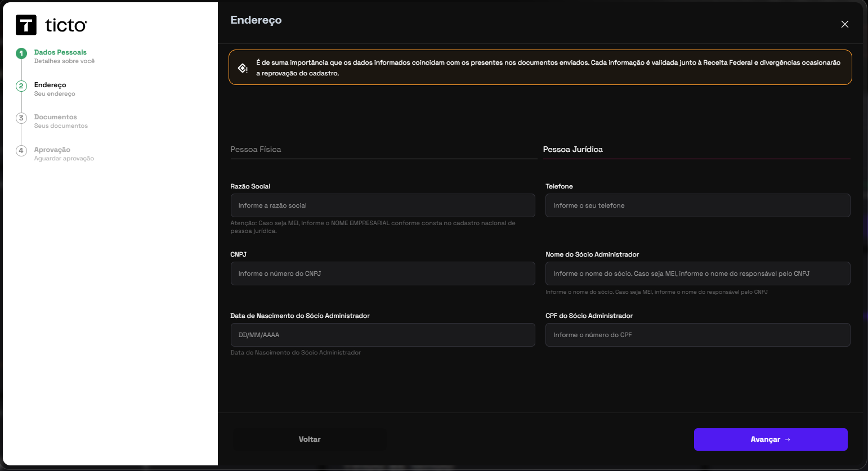
Task: Click the Nome do Sócio Administrador field
Action: [x=697, y=273]
